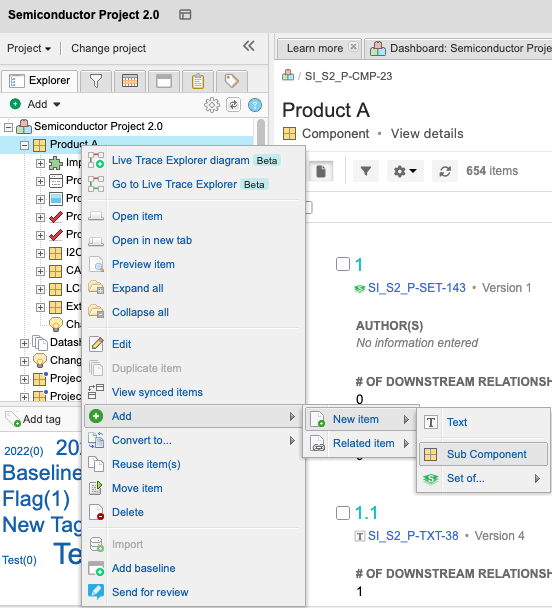Click the Move item icon
Screen dimensions: 552x608
96,488
